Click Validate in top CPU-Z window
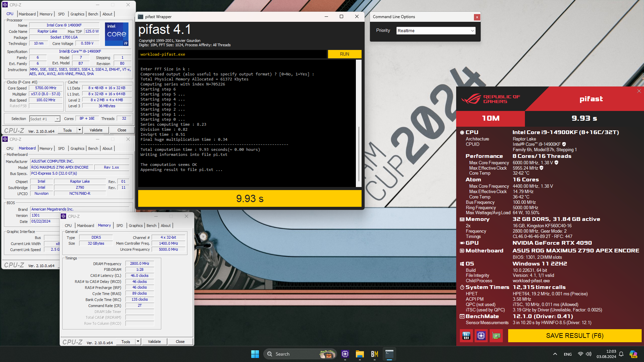Screen dimensions: 644x362 (96, 130)
